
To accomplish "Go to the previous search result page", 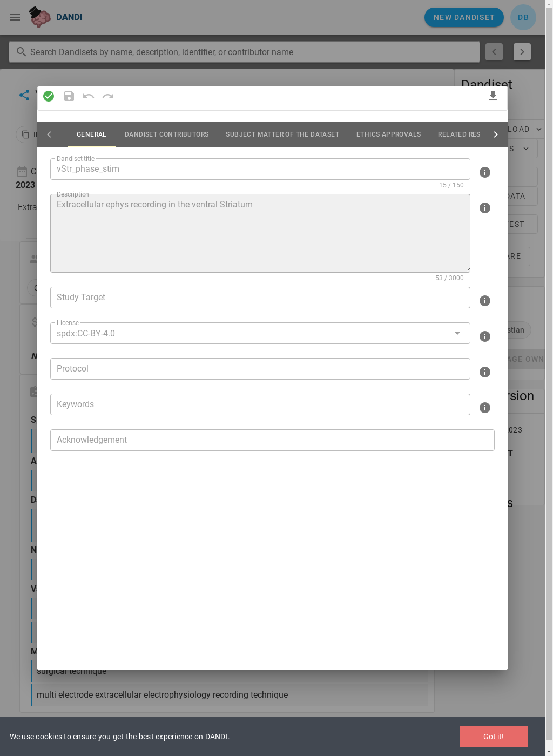I will tap(494, 52).
